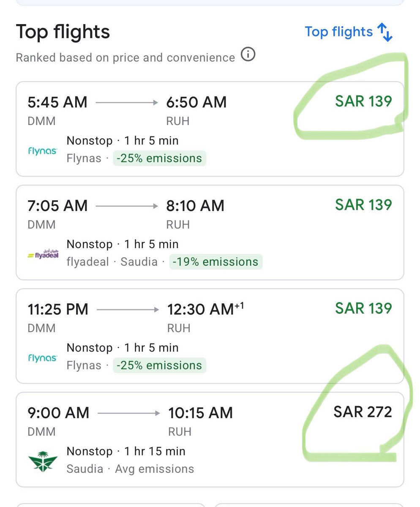Click the SAR 139 price on 7:05 AM flight
This screenshot has width=420, height=507.
pos(364,205)
